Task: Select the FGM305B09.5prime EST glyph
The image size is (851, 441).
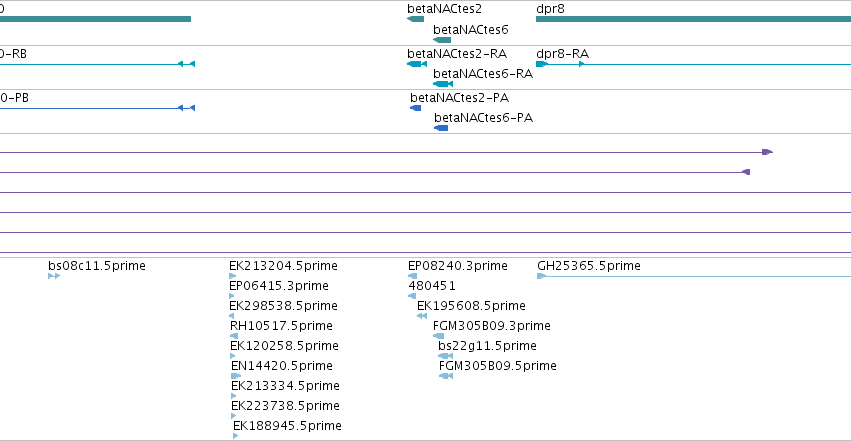Action: pyautogui.click(x=446, y=376)
